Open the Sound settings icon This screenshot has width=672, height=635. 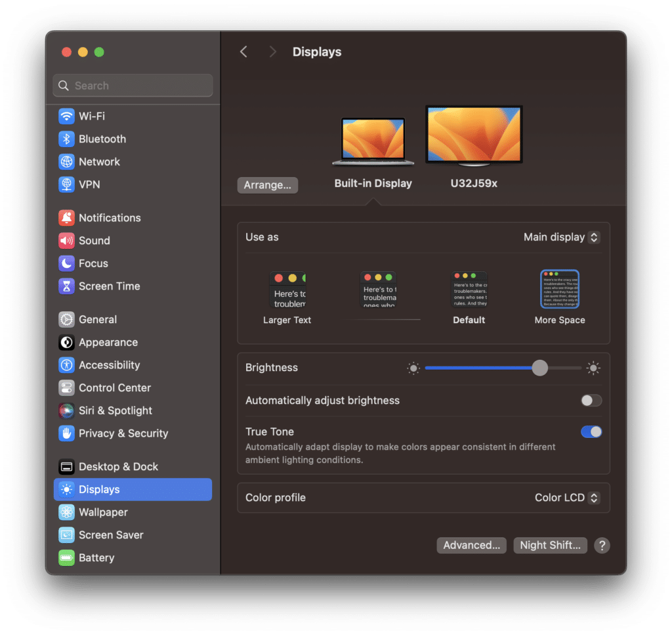point(94,240)
